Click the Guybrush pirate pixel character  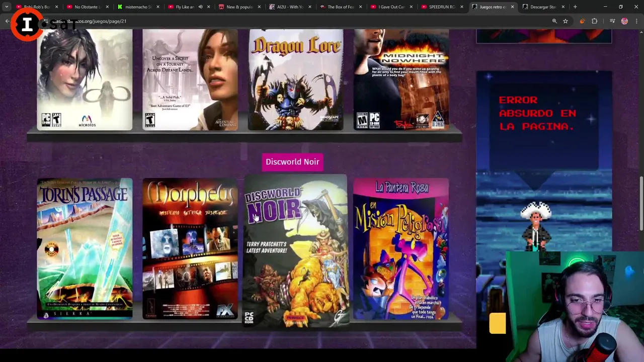point(535,226)
